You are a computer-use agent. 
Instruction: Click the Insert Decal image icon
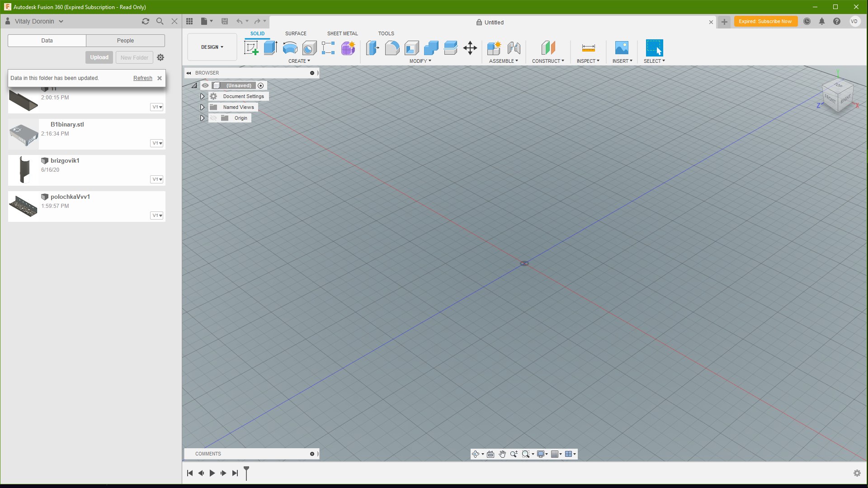click(x=622, y=47)
